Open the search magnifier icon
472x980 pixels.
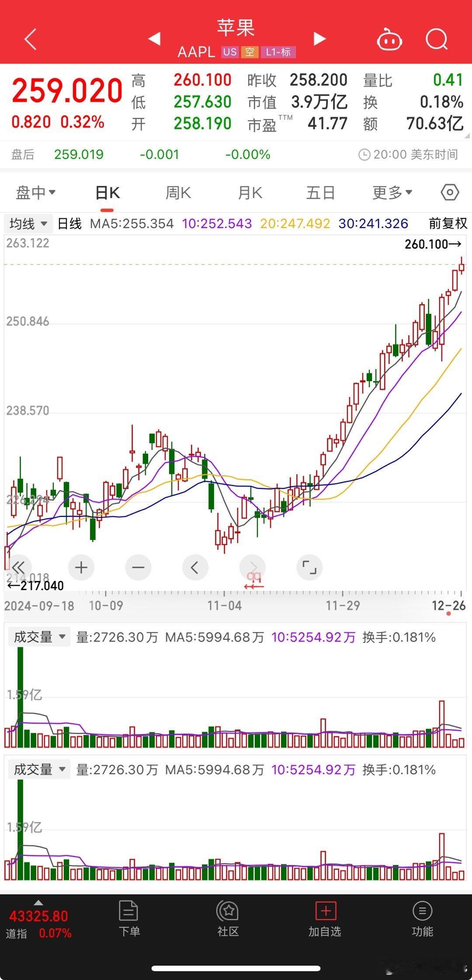(437, 40)
